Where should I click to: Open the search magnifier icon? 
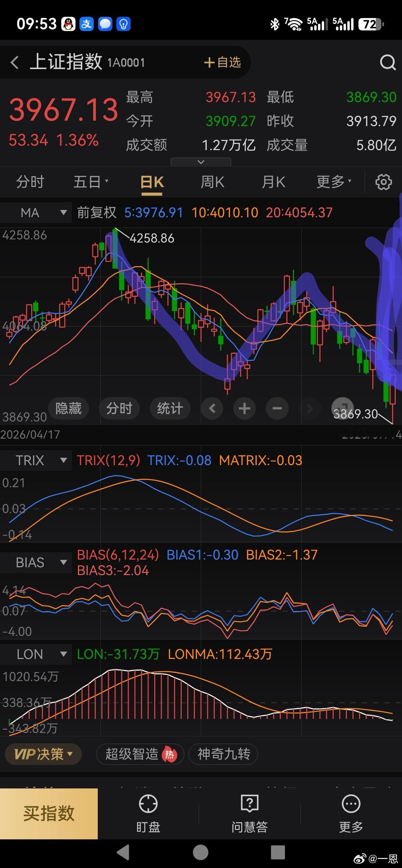387,62
